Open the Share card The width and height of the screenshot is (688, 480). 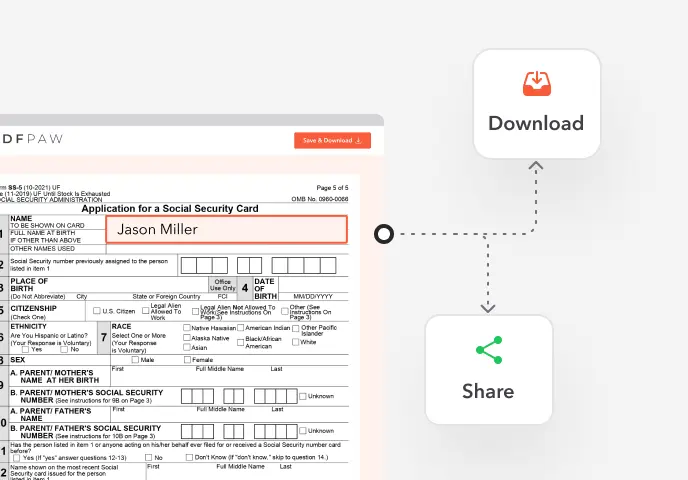pos(488,370)
